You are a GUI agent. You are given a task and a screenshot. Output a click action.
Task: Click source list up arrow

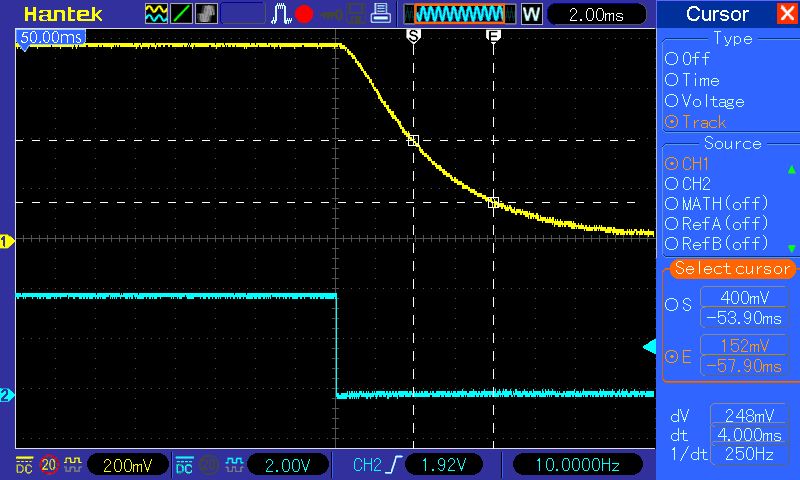point(791,169)
